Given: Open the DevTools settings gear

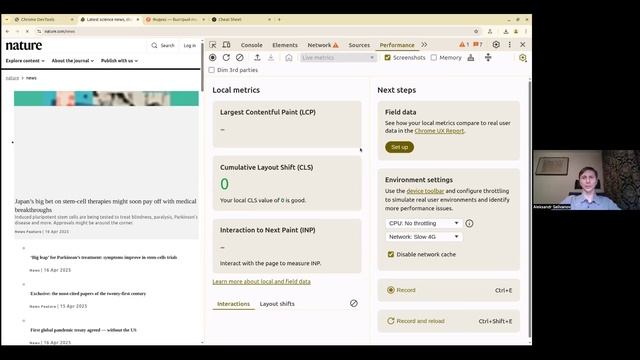Looking at the screenshot, I should click(x=496, y=44).
